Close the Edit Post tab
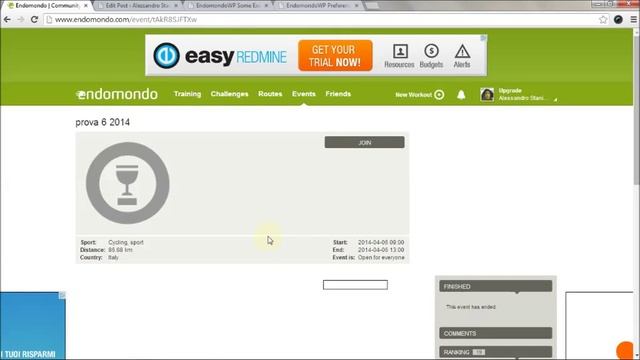 [x=176, y=6]
